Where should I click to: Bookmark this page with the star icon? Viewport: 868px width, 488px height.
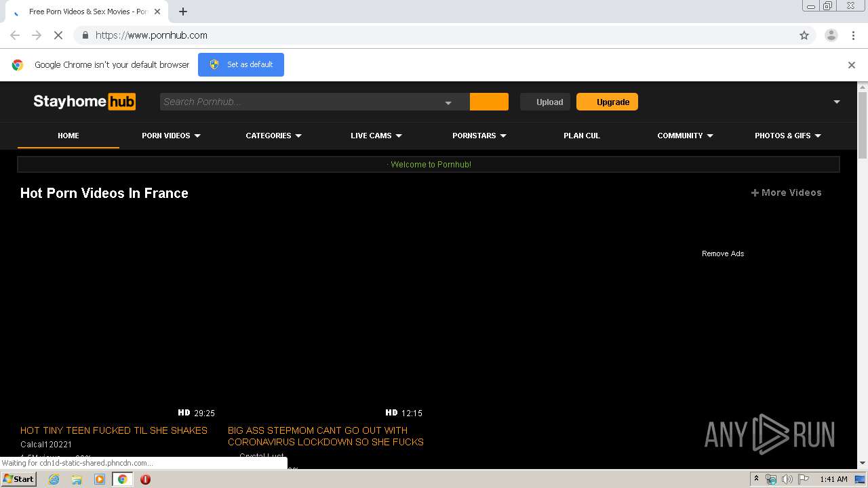pyautogui.click(x=804, y=35)
